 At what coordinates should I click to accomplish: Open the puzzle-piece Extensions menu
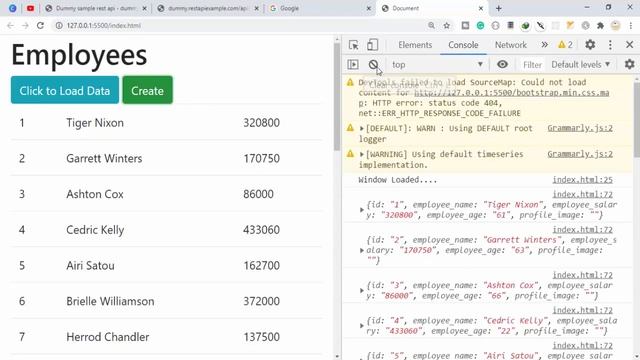(600, 25)
